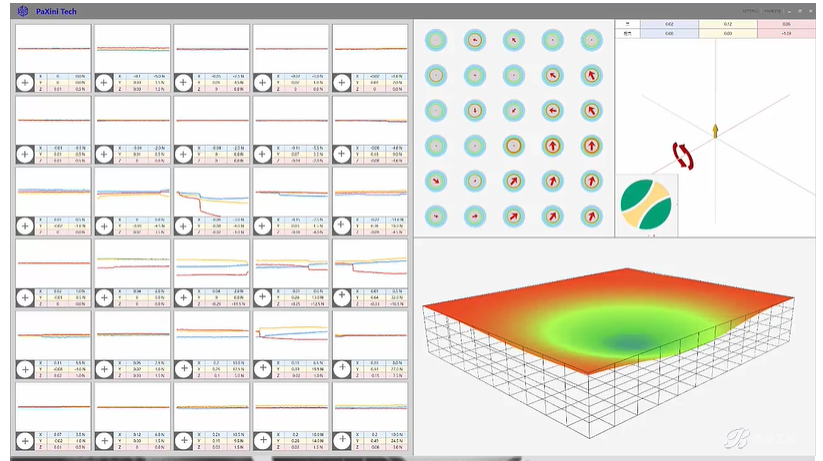Open the ANALYSE menu in title bar
Viewport: 823px width, 461px height.
click(772, 11)
